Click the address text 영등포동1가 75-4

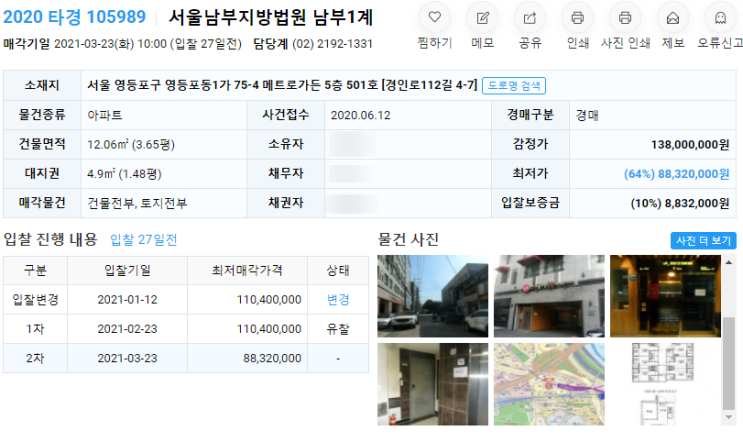(212, 85)
